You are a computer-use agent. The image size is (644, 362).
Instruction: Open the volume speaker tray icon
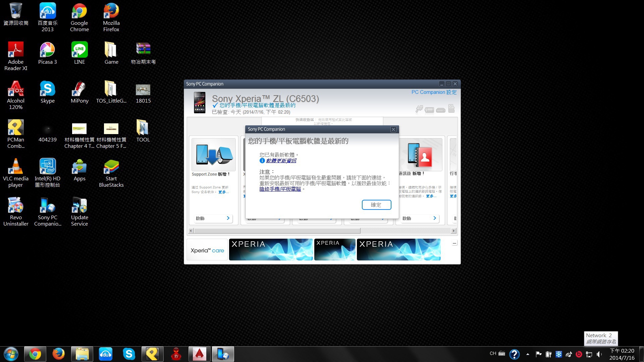point(599,354)
